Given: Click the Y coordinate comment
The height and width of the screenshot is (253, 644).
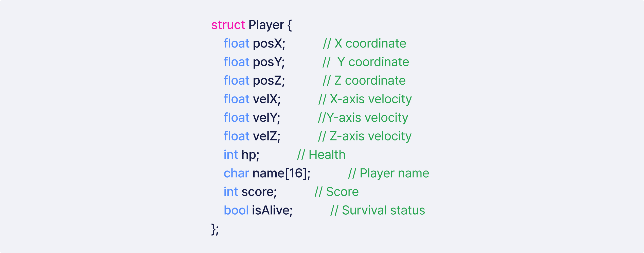Looking at the screenshot, I should (366, 62).
